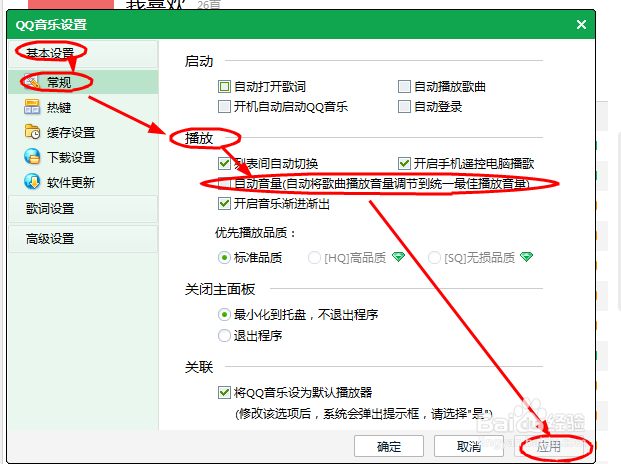Select 常规 item in sidebar
Image resolution: width=621 pixels, height=464 pixels.
tap(83, 82)
